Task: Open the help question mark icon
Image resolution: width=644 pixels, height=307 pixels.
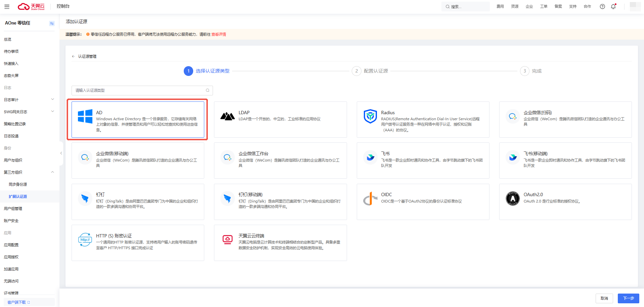Action: pos(602,6)
